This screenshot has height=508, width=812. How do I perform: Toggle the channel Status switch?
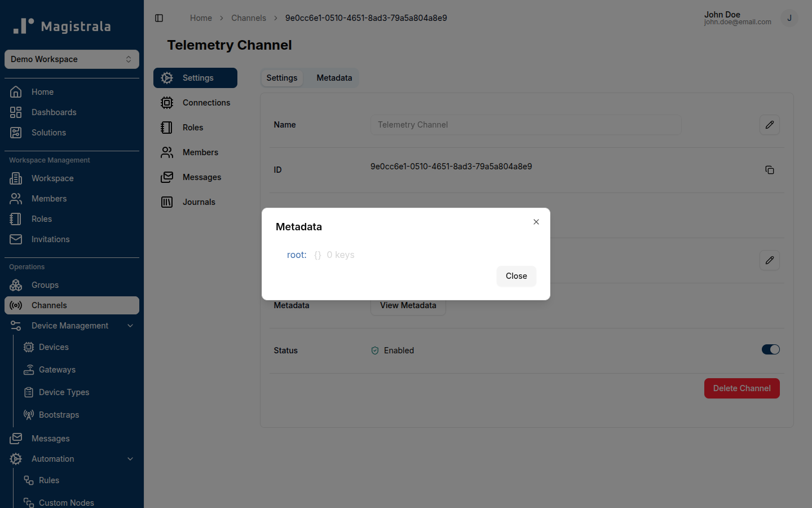771,349
